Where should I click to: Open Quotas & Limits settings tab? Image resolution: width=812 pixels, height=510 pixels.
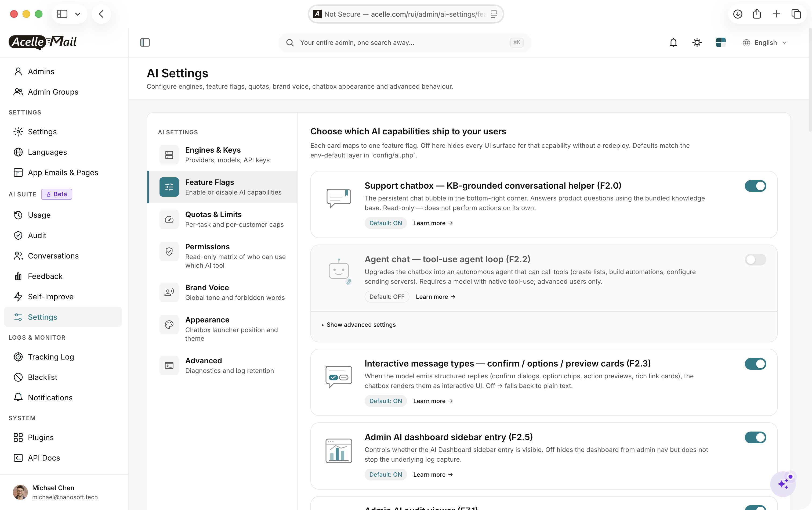pyautogui.click(x=222, y=220)
